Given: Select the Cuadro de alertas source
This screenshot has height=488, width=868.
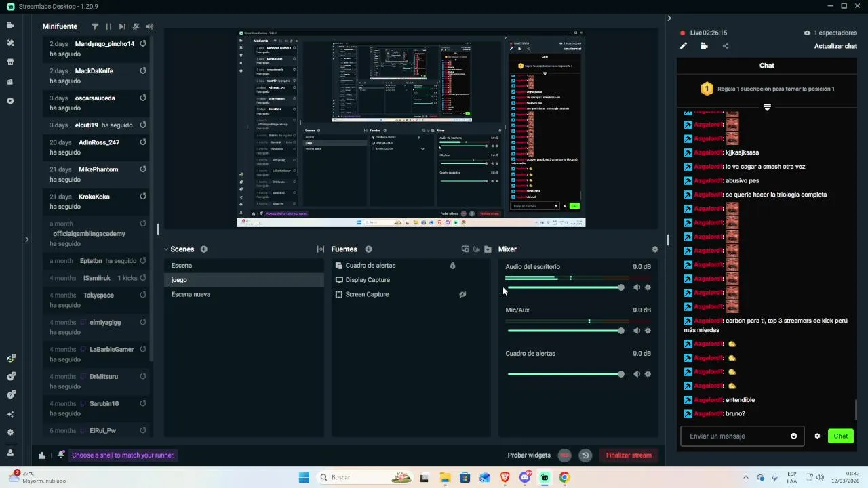Looking at the screenshot, I should [x=411, y=266].
